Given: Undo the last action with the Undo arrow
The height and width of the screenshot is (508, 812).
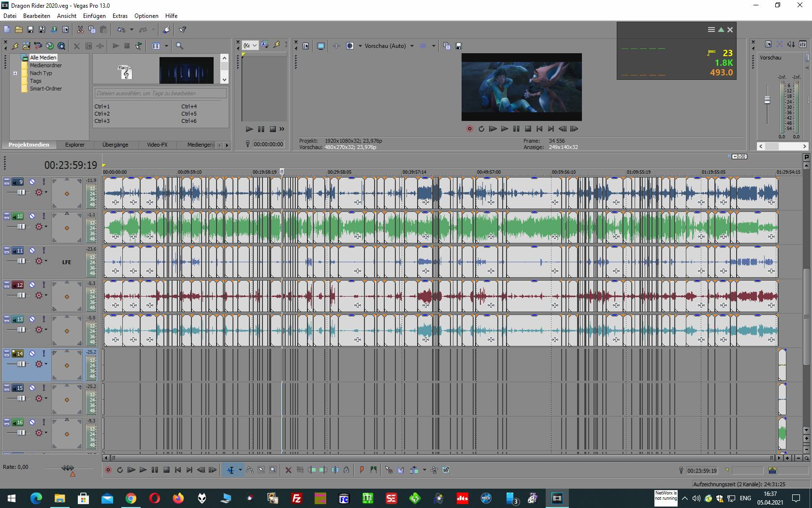Looking at the screenshot, I should (x=121, y=30).
